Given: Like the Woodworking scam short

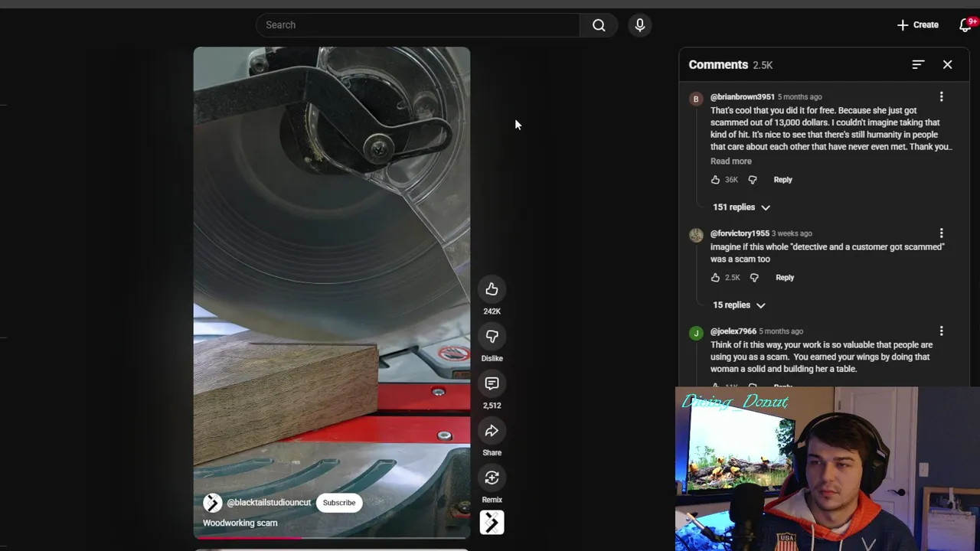Looking at the screenshot, I should coord(492,289).
